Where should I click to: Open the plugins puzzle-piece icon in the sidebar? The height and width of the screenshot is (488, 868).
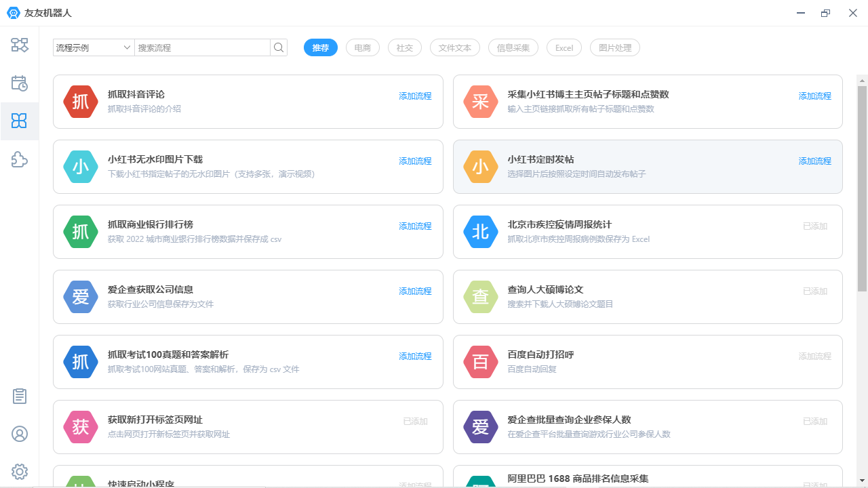20,160
